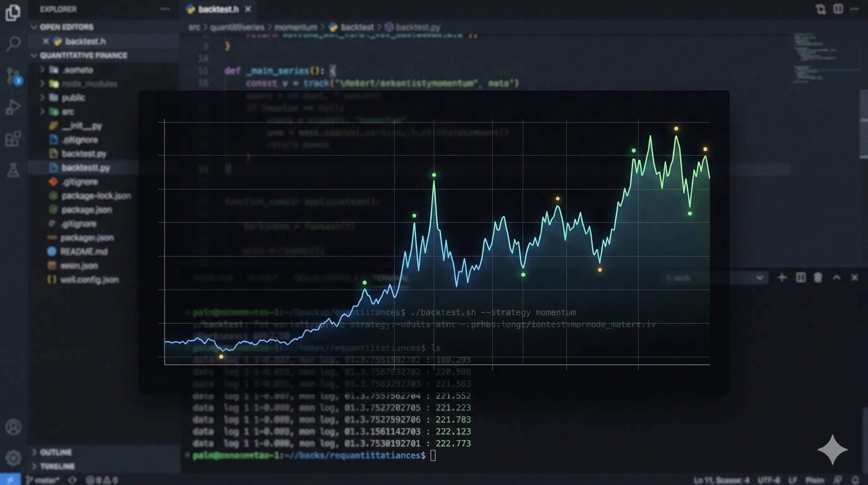Open the Extensions icon

(13, 138)
